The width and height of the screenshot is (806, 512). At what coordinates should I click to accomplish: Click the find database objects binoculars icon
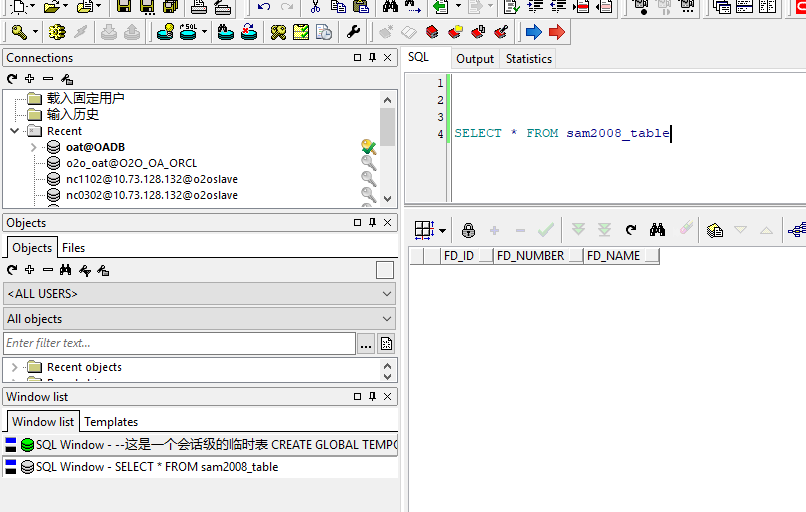(x=226, y=32)
